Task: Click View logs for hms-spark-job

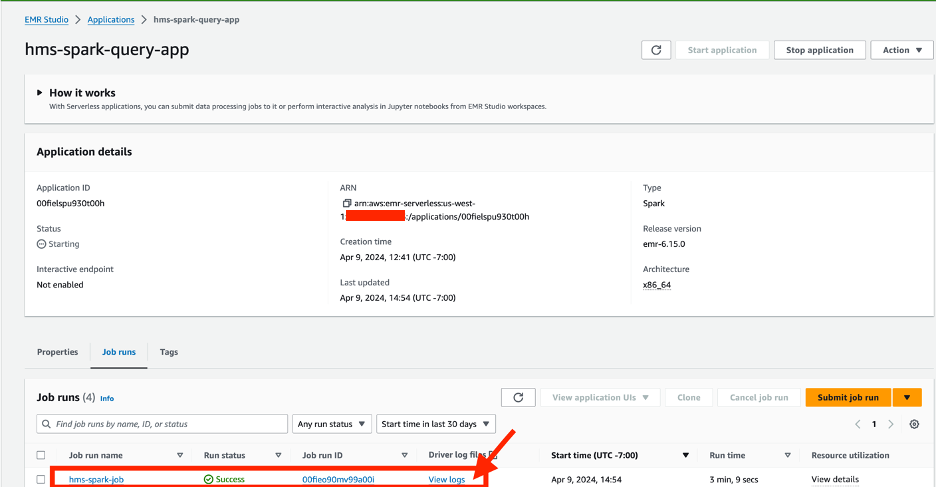Action: pos(447,480)
